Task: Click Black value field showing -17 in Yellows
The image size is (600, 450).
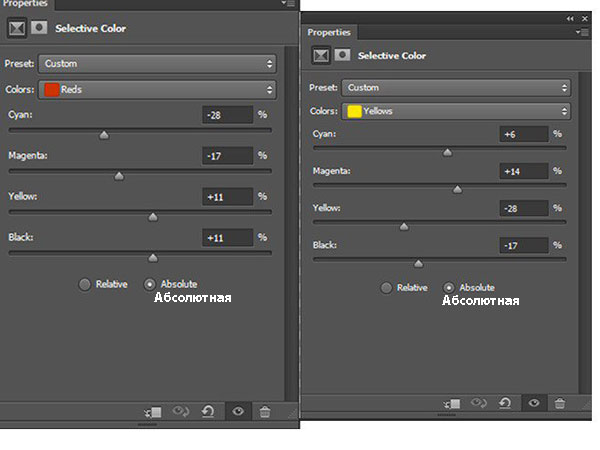Action: (524, 245)
